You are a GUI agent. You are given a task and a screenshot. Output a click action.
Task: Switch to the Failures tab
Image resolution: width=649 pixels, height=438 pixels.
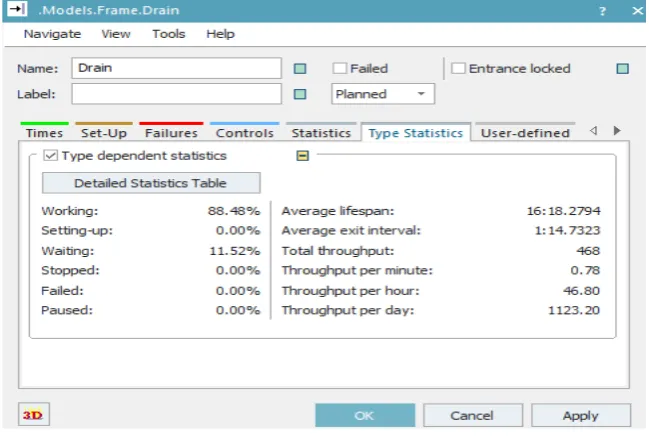(x=171, y=132)
